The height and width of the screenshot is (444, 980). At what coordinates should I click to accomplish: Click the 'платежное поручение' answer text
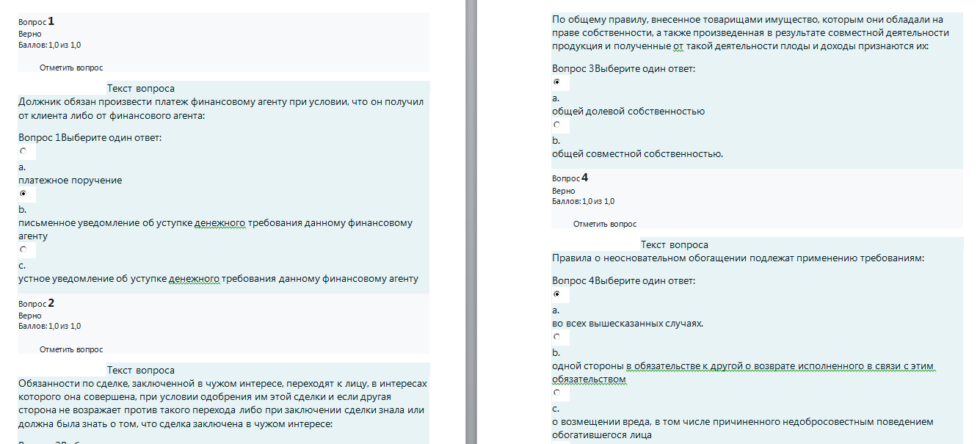[x=70, y=181]
